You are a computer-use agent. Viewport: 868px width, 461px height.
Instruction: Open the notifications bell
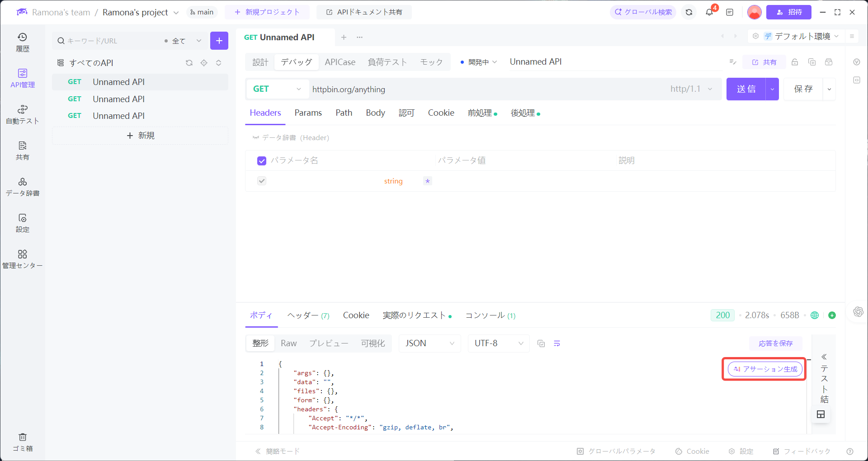coord(708,12)
